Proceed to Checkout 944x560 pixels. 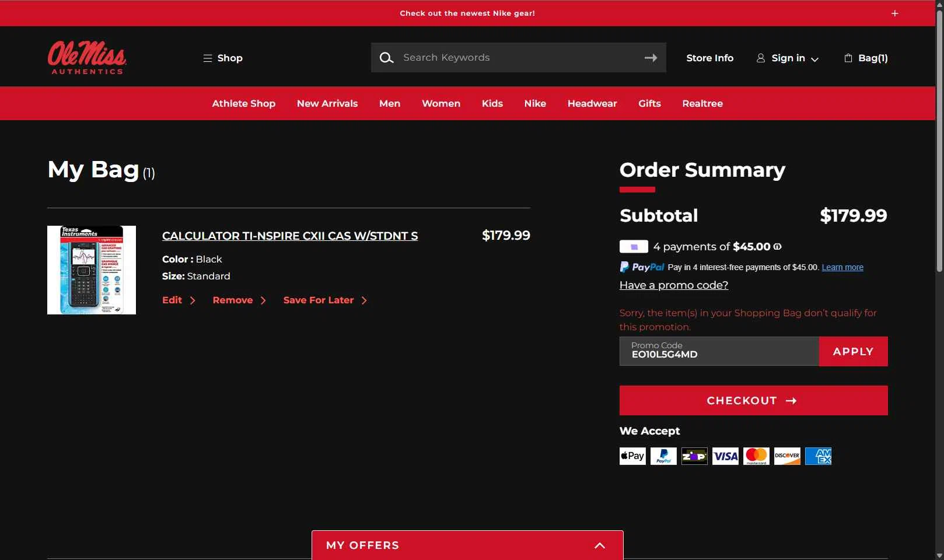tap(754, 401)
